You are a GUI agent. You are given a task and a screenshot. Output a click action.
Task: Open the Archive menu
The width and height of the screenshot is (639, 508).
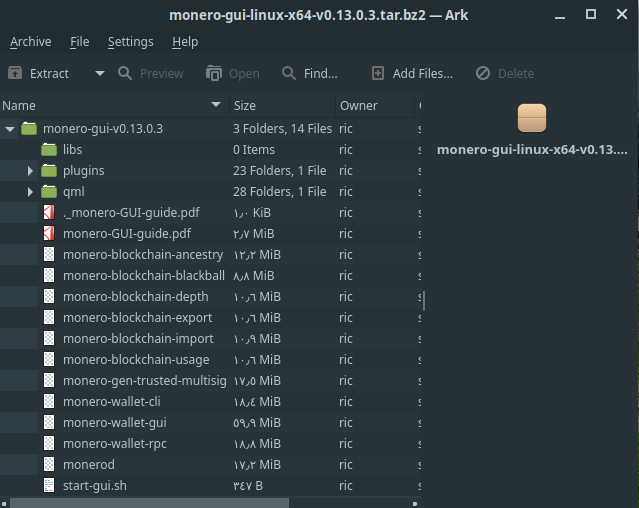click(31, 42)
